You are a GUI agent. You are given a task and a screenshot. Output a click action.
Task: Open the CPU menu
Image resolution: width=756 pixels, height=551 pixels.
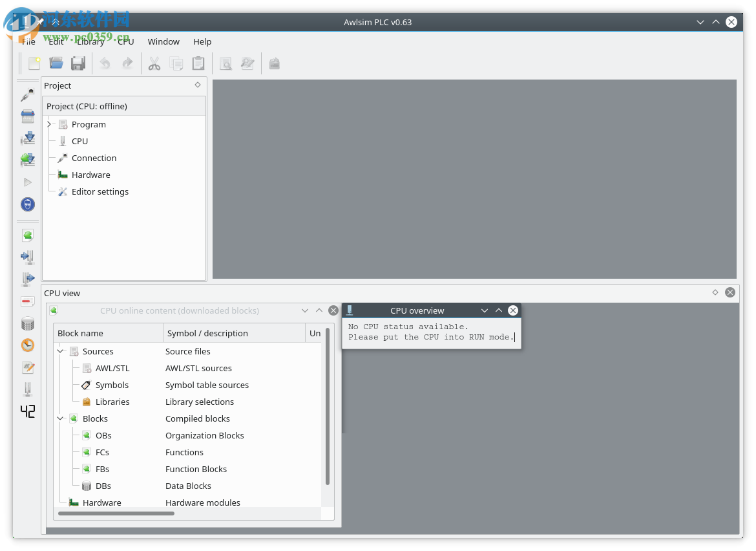coord(125,41)
